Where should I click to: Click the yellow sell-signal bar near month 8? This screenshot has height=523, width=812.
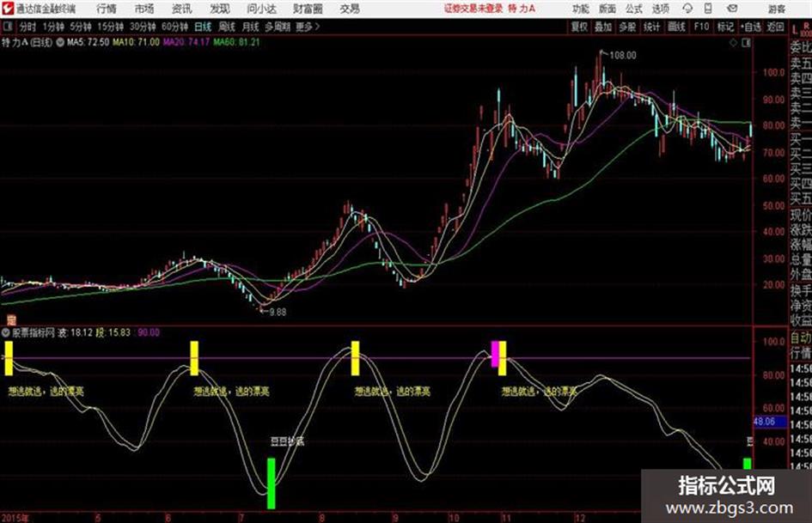click(355, 358)
